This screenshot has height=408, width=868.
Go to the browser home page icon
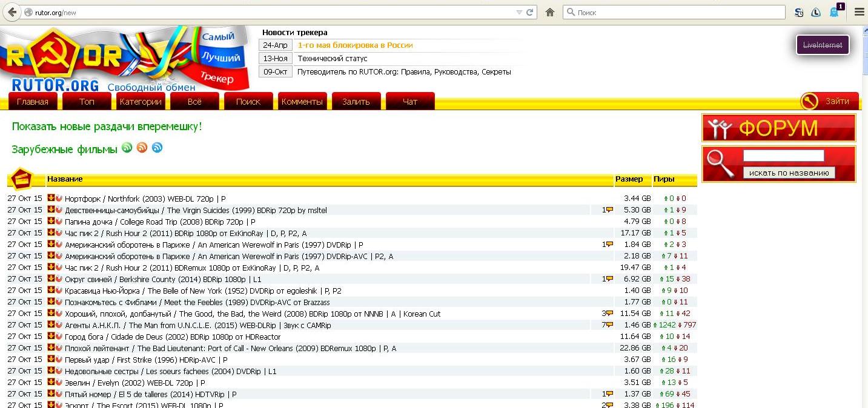click(550, 12)
